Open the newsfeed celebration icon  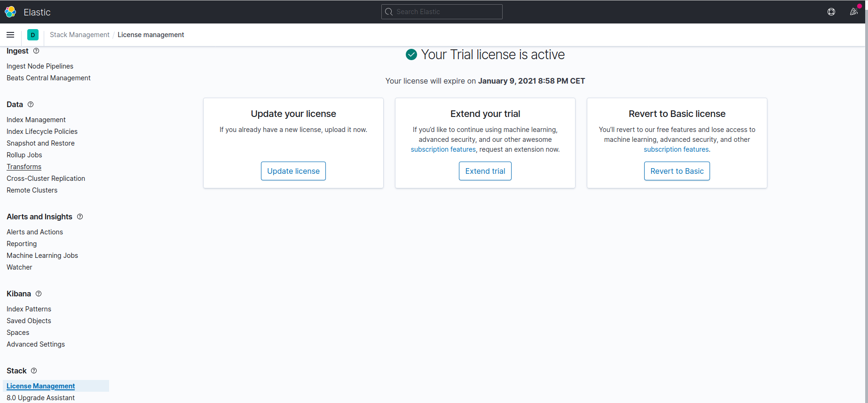coord(854,12)
